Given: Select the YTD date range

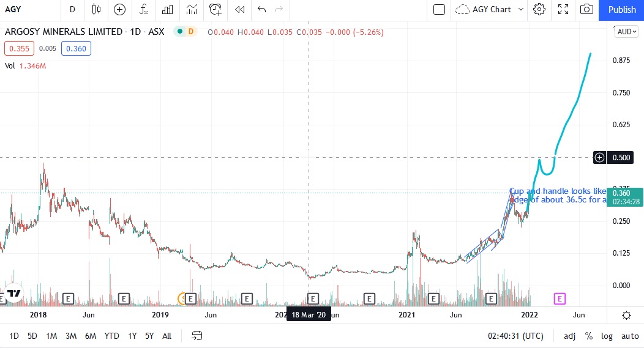Looking at the screenshot, I should (x=111, y=336).
